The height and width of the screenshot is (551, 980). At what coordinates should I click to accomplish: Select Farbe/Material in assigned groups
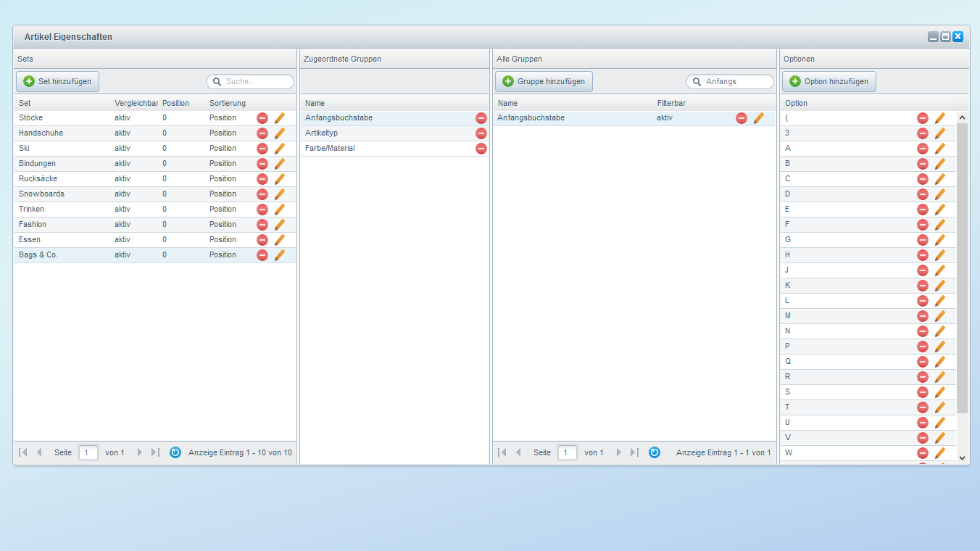395,148
